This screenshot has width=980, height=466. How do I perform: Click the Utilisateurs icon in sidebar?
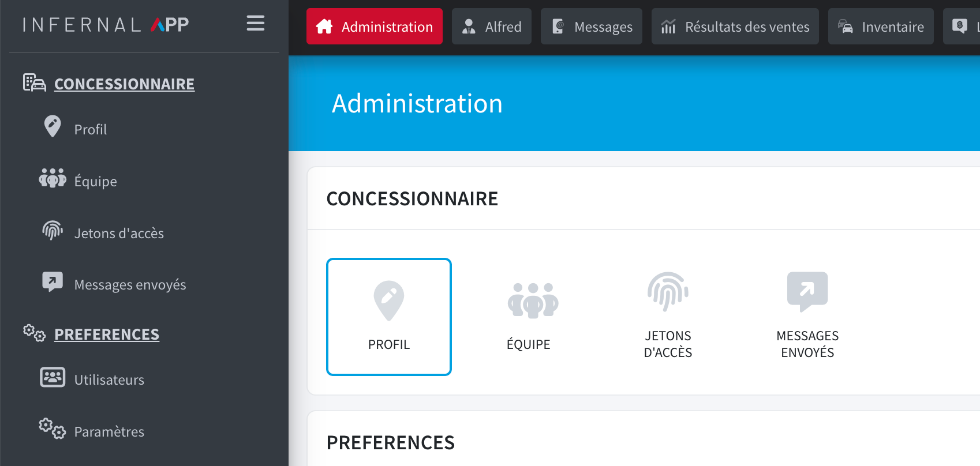[53, 377]
